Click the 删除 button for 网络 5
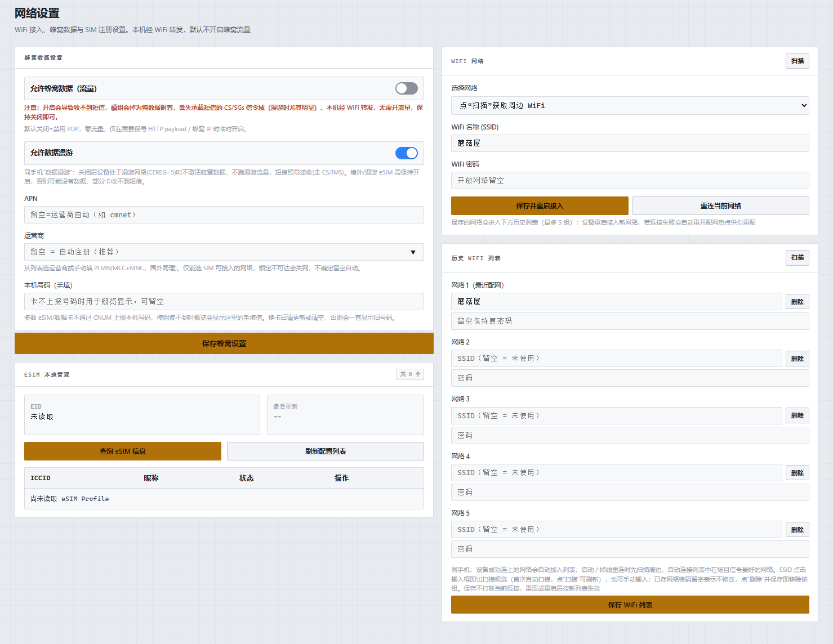The image size is (833, 644). point(798,530)
